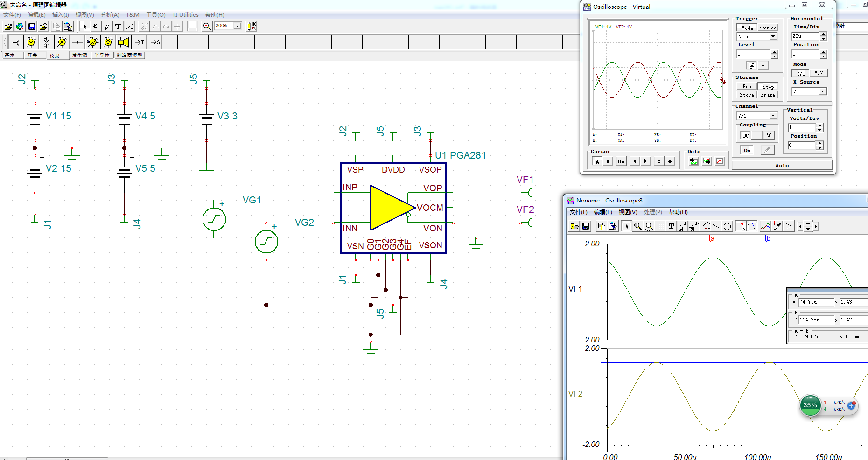Select the voltmeter component icon
The width and height of the screenshot is (868, 460).
click(31, 42)
